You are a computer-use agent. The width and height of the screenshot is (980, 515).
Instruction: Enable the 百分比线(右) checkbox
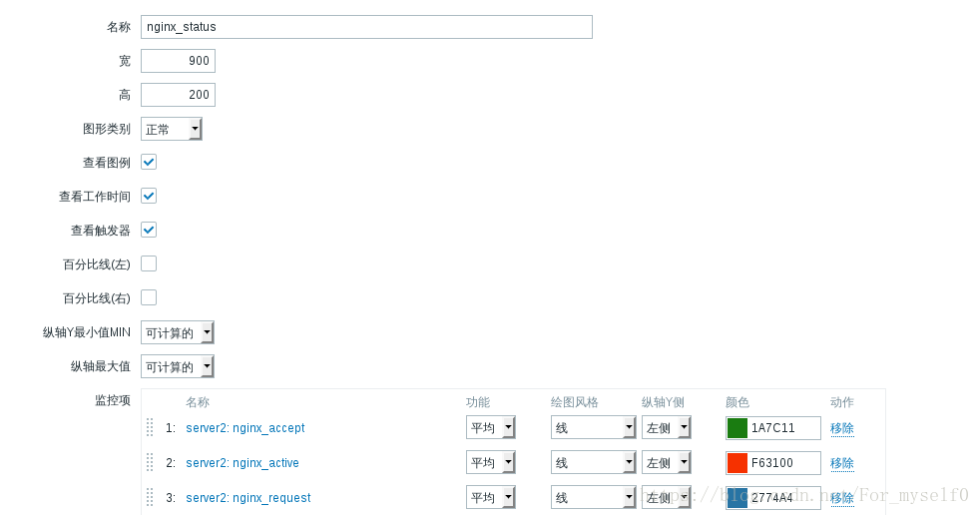pyautogui.click(x=149, y=297)
